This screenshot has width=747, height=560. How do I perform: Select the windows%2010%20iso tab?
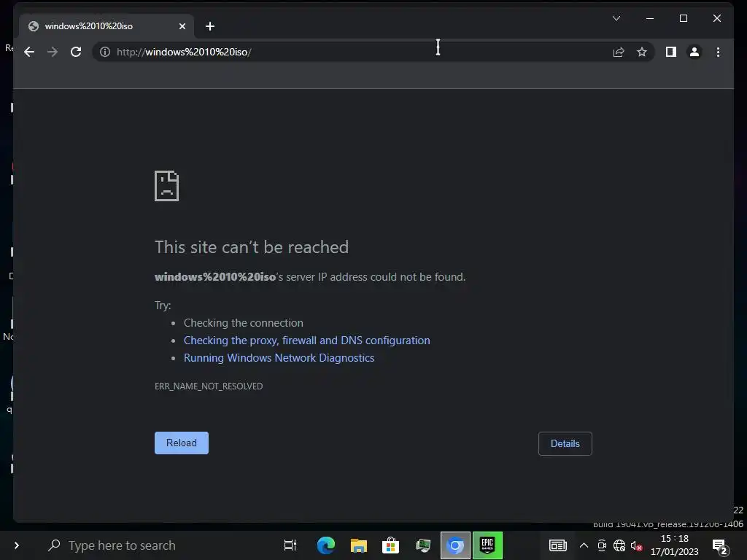point(107,26)
